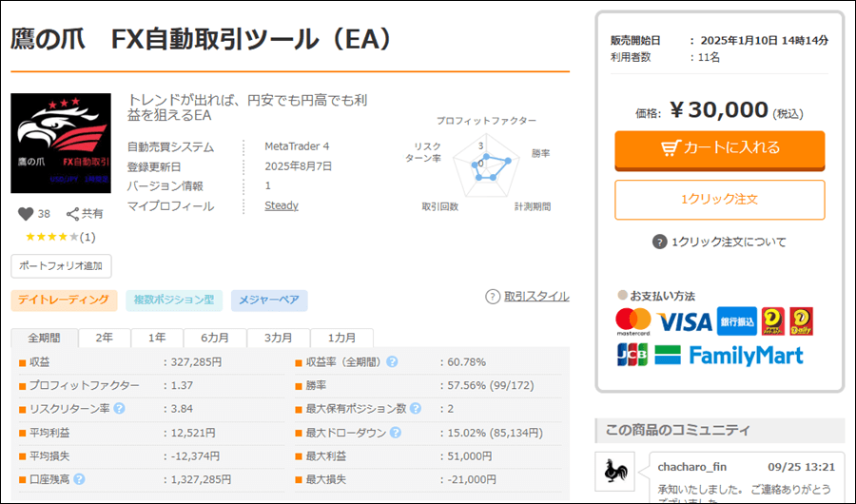Click the 収益率 value 60.78%
856x504 pixels.
click(467, 362)
